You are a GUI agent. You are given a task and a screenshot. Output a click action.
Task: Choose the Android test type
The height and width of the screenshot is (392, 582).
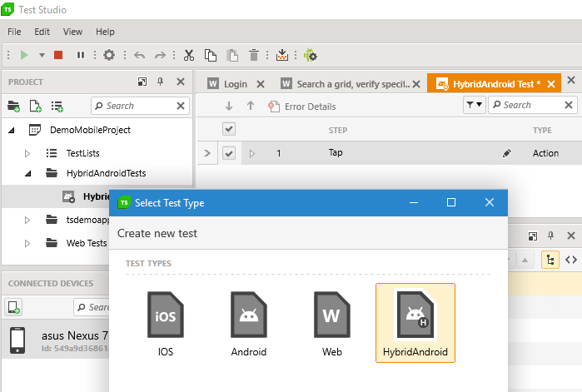click(x=249, y=324)
